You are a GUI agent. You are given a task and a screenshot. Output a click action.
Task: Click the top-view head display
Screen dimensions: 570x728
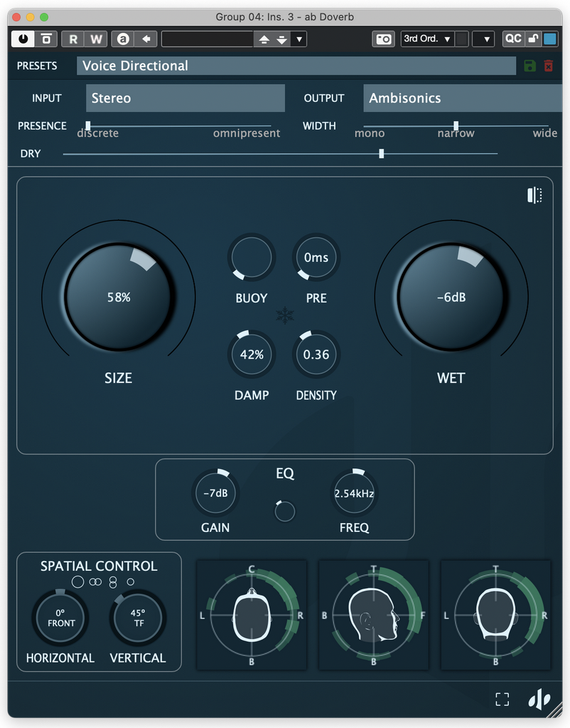click(x=251, y=615)
